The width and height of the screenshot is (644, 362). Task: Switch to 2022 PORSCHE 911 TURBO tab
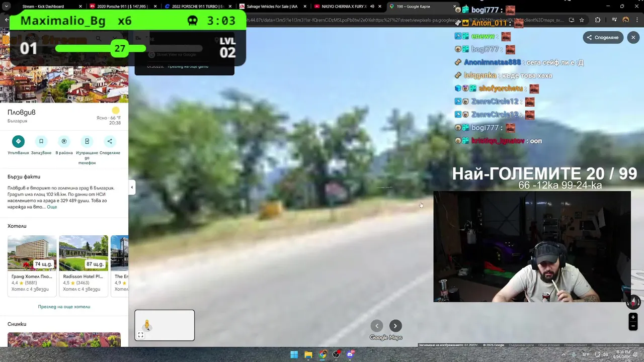pyautogui.click(x=198, y=7)
